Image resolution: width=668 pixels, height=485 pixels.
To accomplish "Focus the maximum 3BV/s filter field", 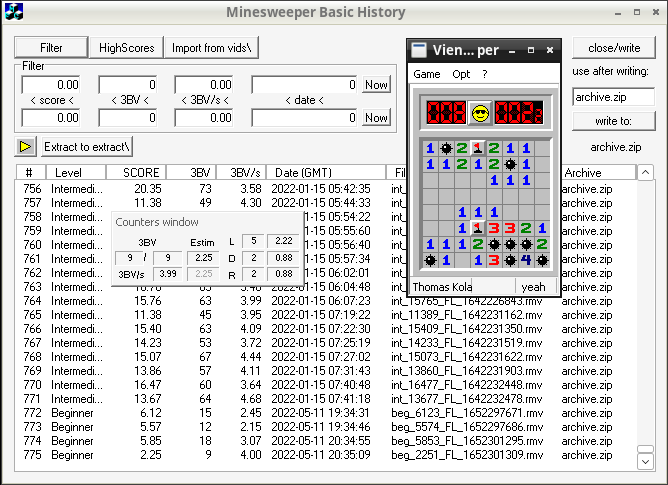I will [x=204, y=118].
